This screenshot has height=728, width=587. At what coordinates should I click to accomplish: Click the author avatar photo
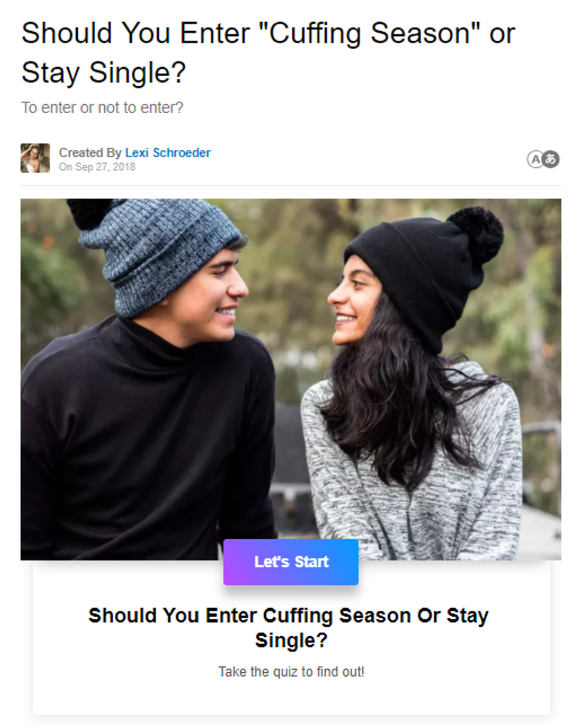click(35, 158)
